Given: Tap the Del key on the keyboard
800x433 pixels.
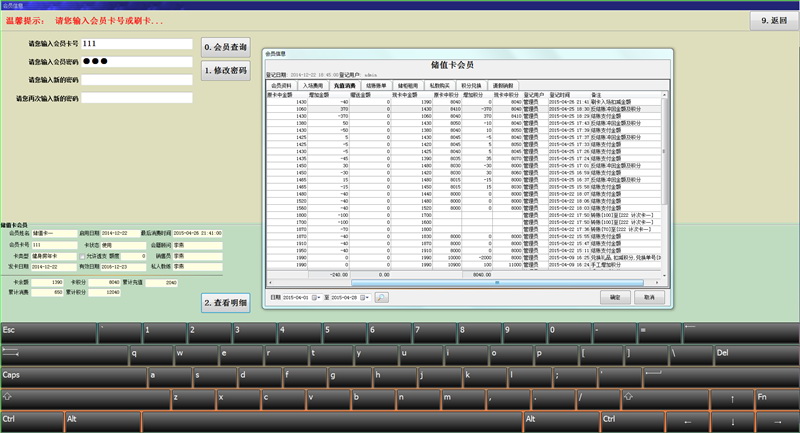Looking at the screenshot, I should [757, 355].
